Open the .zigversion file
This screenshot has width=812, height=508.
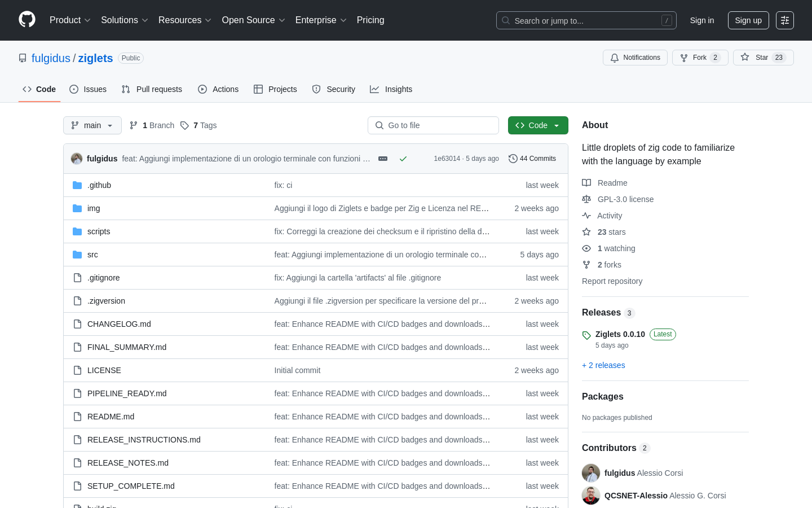click(107, 301)
